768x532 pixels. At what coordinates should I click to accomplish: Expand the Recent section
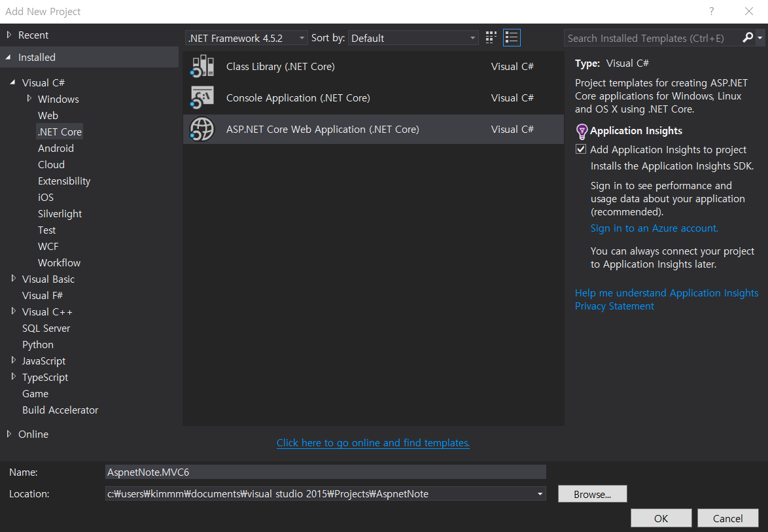pyautogui.click(x=9, y=35)
